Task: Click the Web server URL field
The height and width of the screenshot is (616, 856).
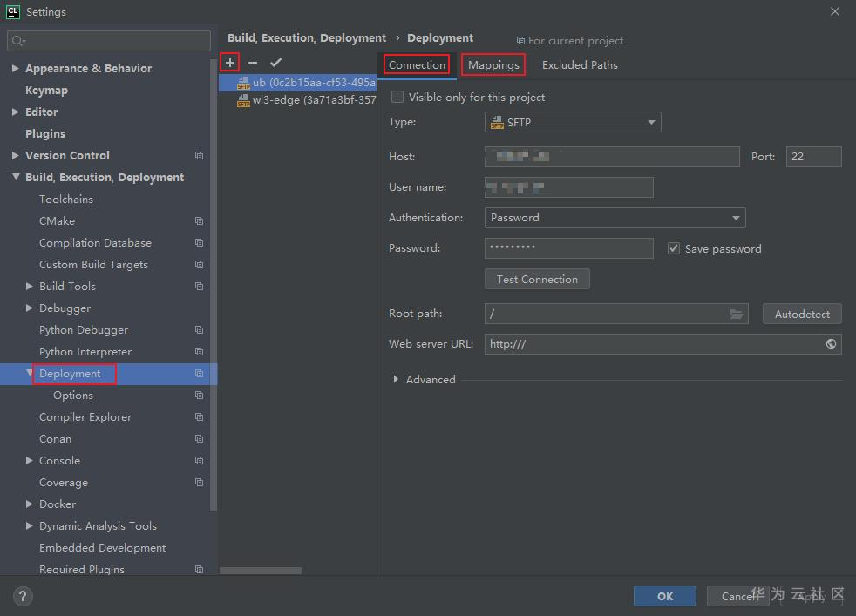Action: click(x=662, y=344)
